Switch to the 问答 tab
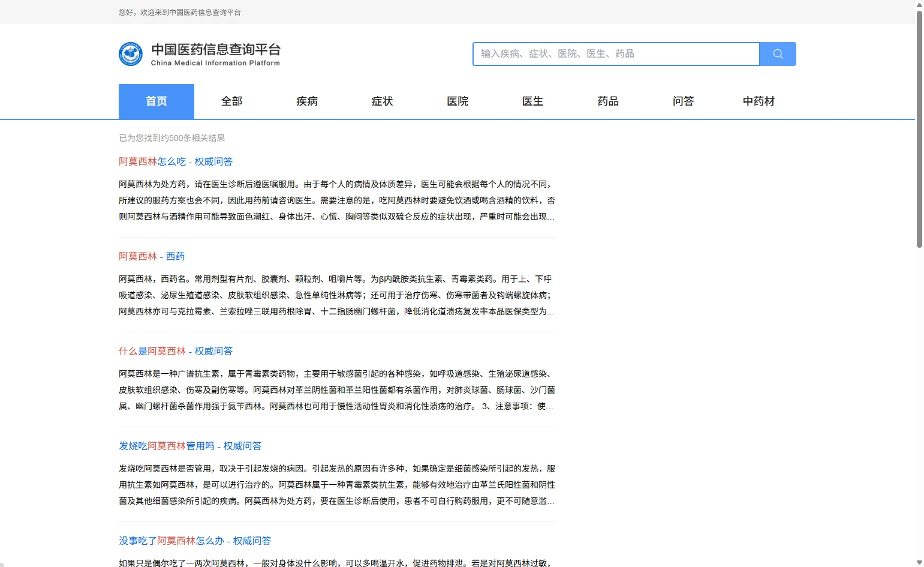The width and height of the screenshot is (924, 567). tap(683, 101)
